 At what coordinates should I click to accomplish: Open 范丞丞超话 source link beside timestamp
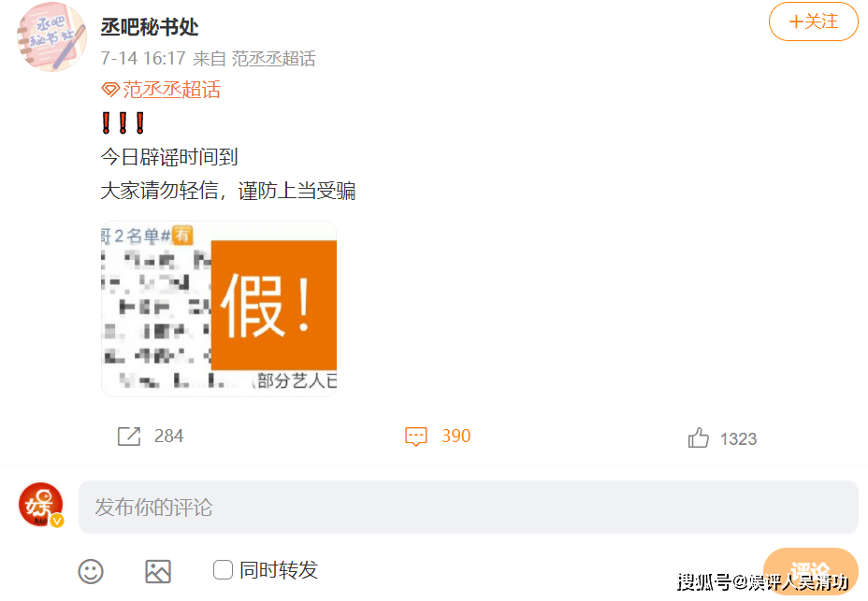pos(273,58)
